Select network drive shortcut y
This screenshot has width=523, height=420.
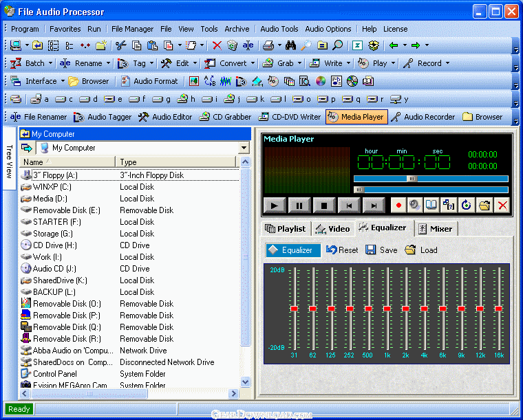coord(399,99)
